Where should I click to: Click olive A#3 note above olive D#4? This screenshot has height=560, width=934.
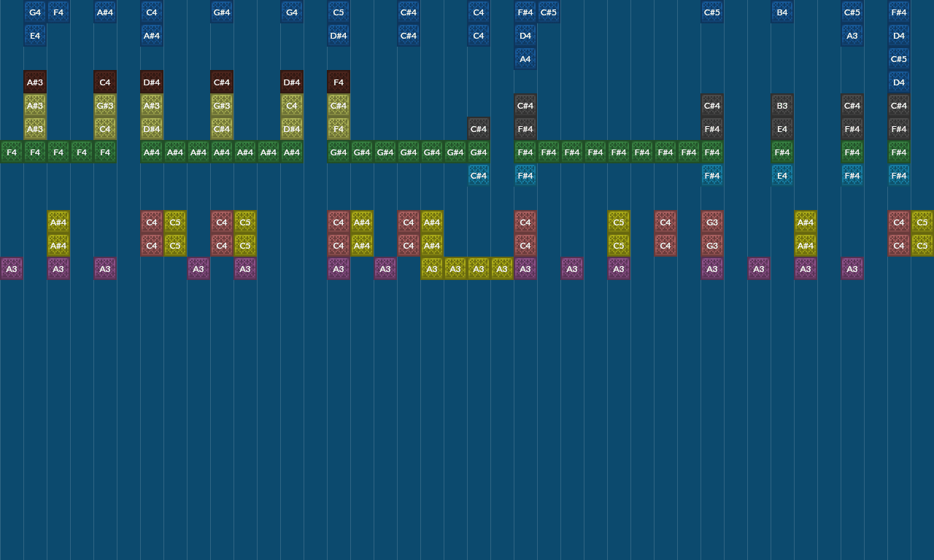[x=152, y=105]
